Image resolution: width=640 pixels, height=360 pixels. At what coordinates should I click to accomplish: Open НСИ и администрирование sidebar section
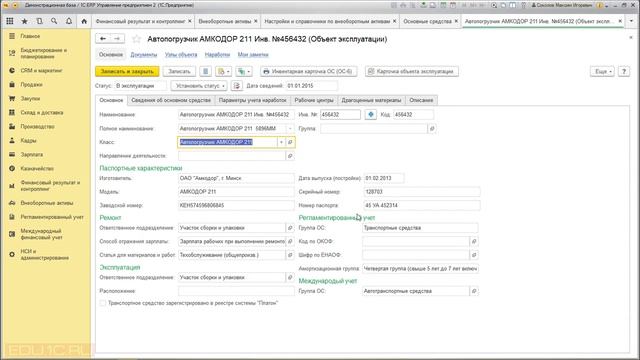click(44, 255)
